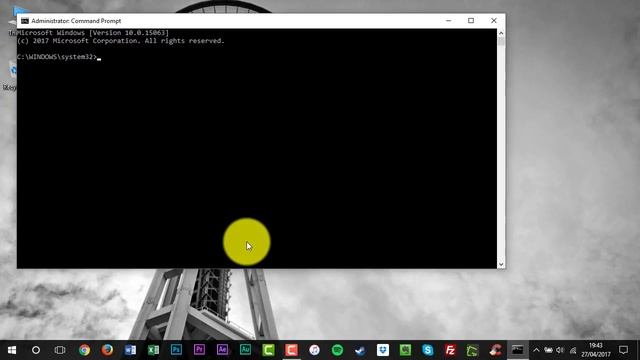
Task: Launch iTunes from taskbar
Action: pyautogui.click(x=314, y=350)
